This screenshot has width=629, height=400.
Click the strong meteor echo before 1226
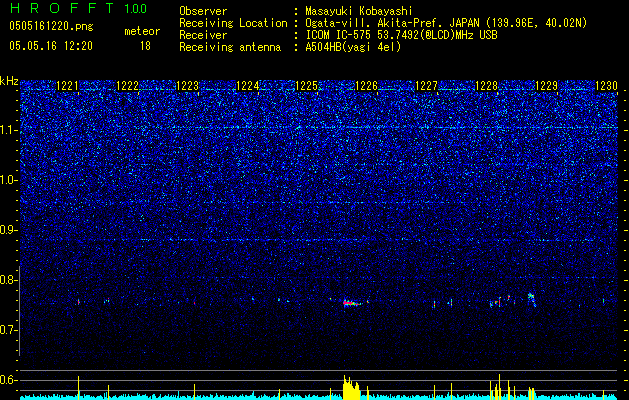coord(353,303)
